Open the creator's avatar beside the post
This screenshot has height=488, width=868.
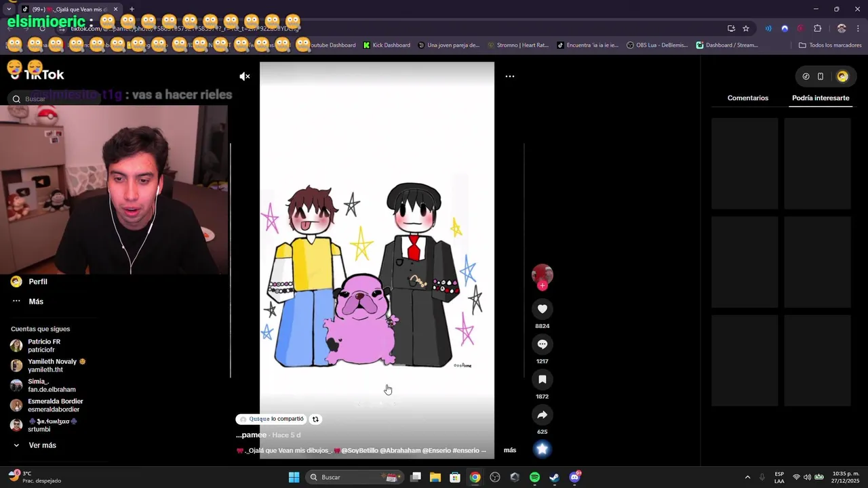(542, 274)
